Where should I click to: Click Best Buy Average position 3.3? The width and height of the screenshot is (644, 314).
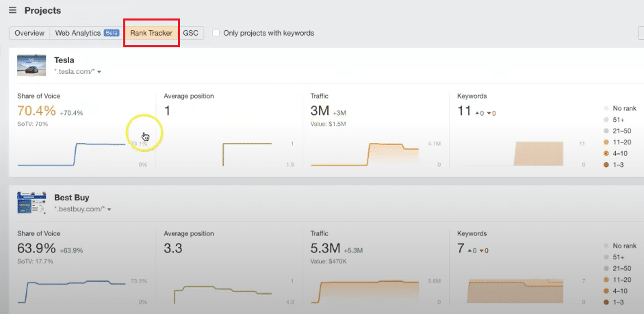tap(173, 248)
